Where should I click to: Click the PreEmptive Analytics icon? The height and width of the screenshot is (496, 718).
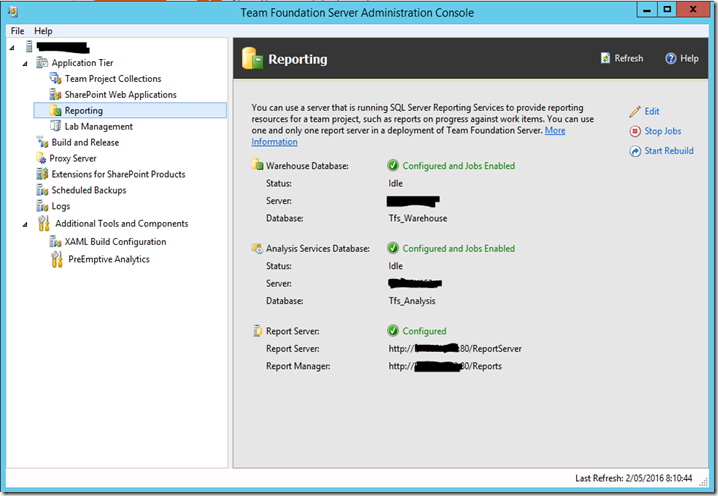point(57,259)
